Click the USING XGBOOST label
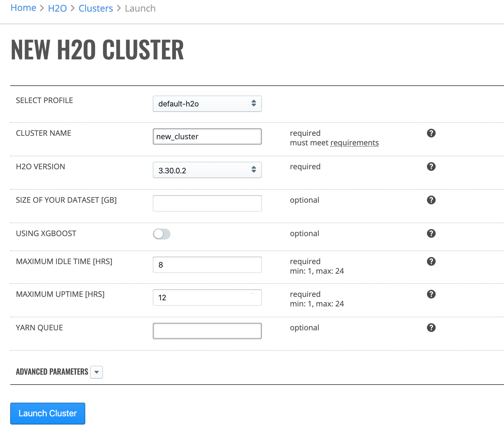Image resolution: width=504 pixels, height=432 pixels. pos(46,233)
